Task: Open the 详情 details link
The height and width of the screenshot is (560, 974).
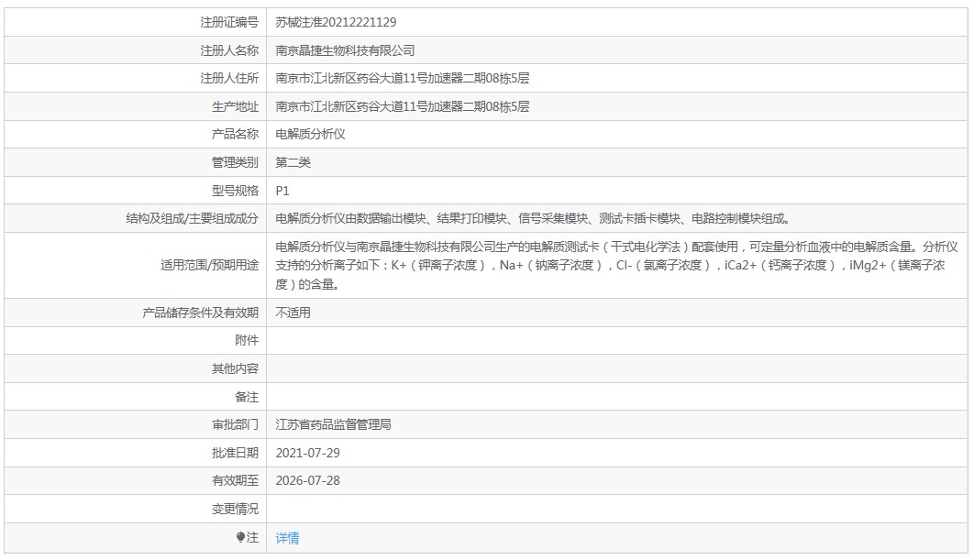Action: pyautogui.click(x=287, y=538)
